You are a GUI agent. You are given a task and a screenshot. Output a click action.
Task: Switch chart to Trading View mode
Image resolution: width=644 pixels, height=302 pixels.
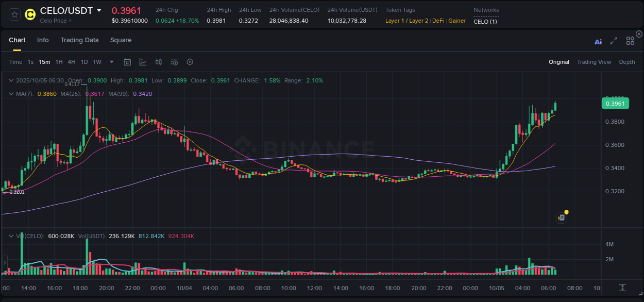(x=594, y=62)
